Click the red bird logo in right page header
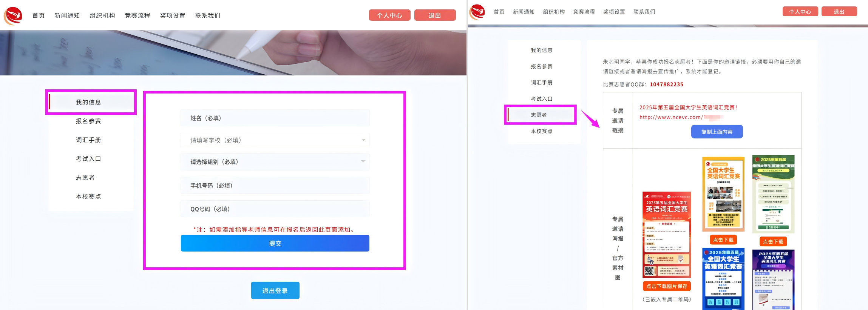868x310 pixels. click(x=477, y=12)
